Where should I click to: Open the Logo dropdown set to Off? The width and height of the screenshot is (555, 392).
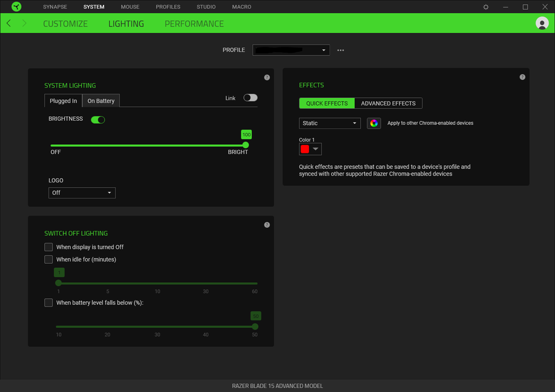pyautogui.click(x=82, y=192)
